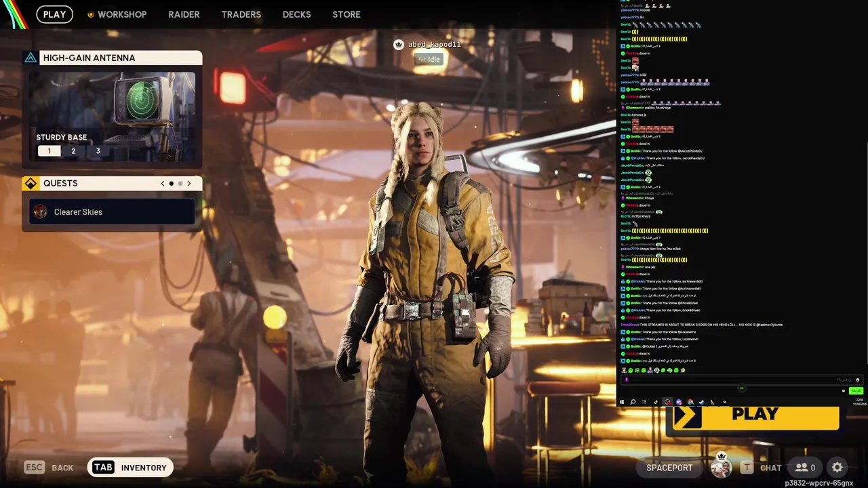Image resolution: width=868 pixels, height=488 pixels.
Task: Open the DECKS tab
Action: (296, 14)
